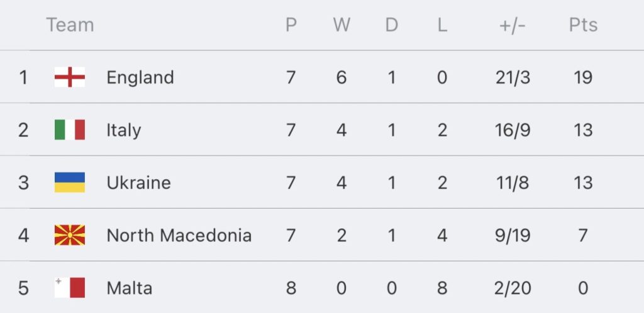
Task: Click the England flag icon
Action: [70, 77]
